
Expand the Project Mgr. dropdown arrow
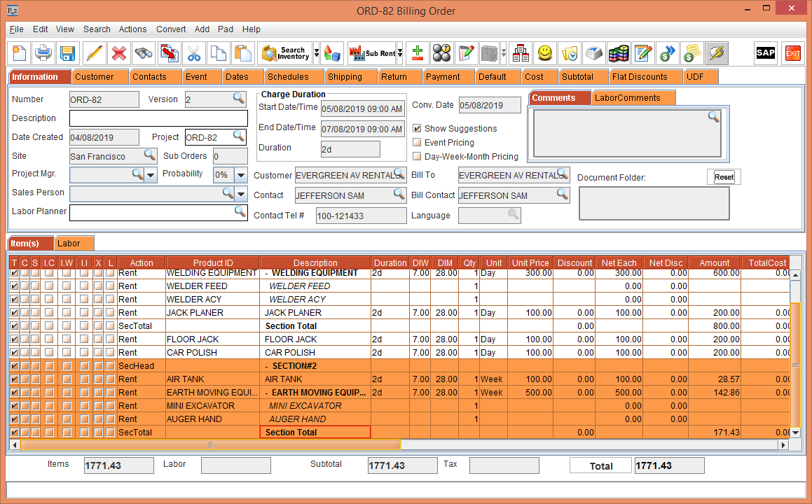tap(151, 175)
